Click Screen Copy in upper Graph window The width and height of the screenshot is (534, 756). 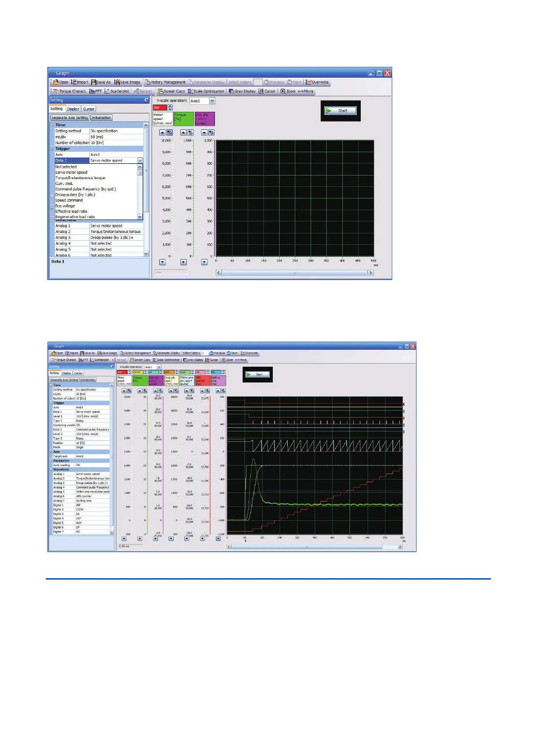point(171,91)
